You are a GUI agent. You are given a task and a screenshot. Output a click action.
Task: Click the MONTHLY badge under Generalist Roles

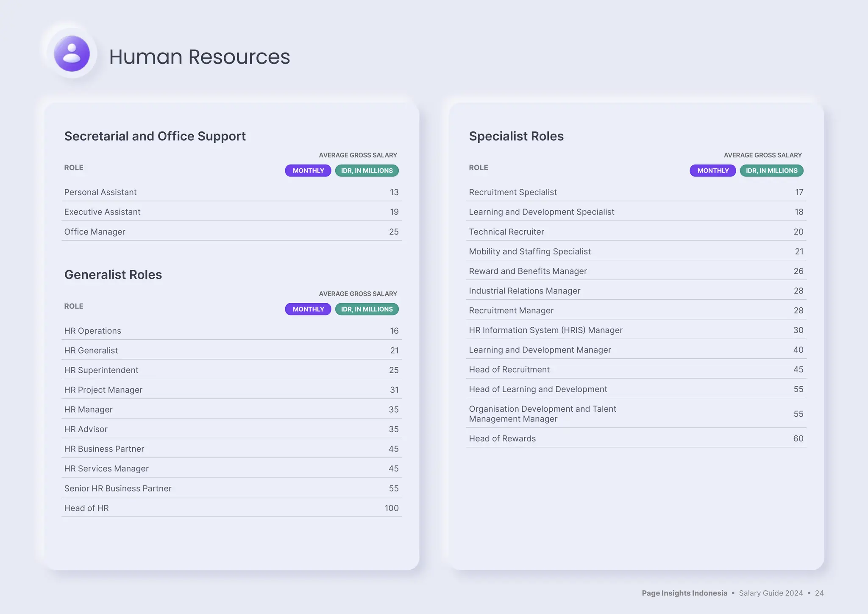coord(308,309)
